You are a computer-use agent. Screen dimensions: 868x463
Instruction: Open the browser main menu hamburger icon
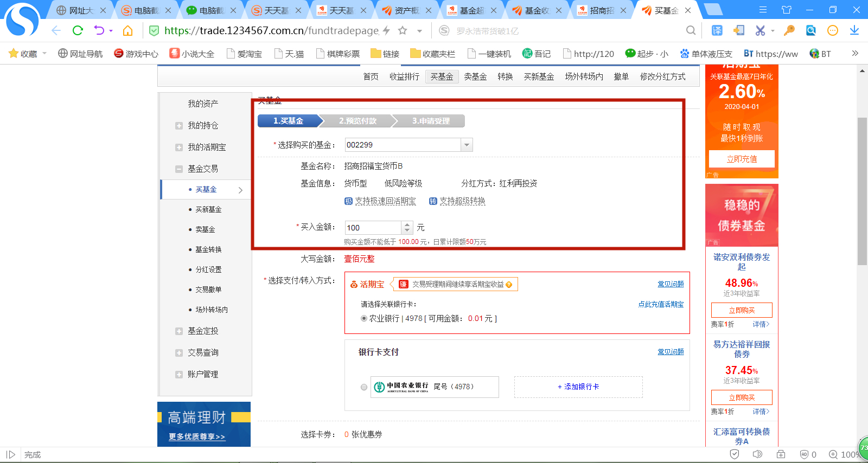[763, 10]
